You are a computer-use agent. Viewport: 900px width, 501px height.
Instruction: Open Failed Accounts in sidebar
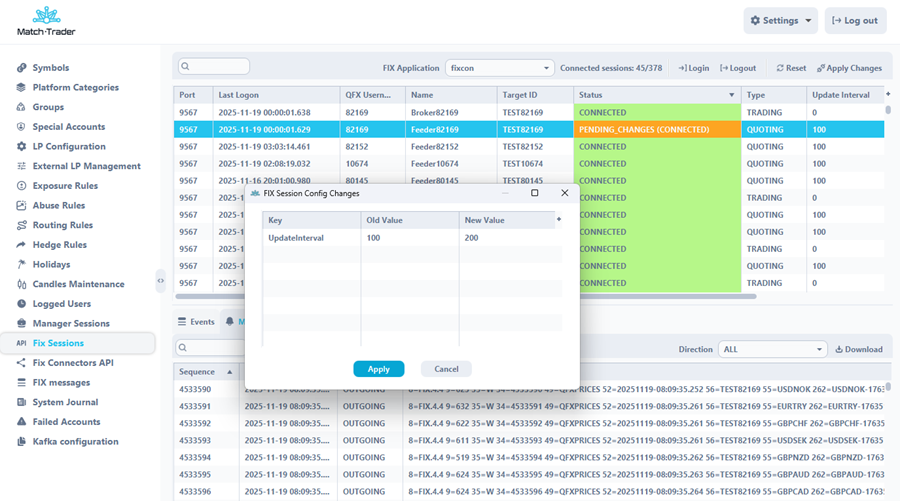click(x=66, y=422)
